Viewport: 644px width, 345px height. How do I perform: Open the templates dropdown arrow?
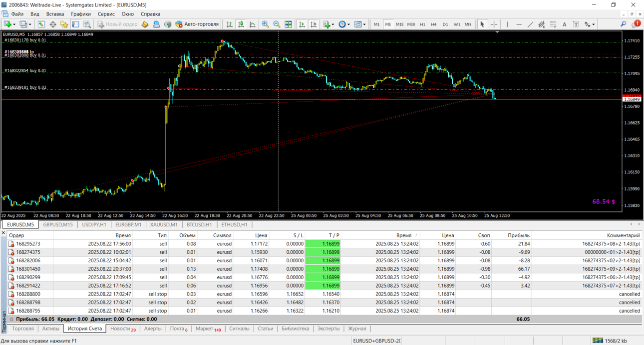click(x=364, y=24)
